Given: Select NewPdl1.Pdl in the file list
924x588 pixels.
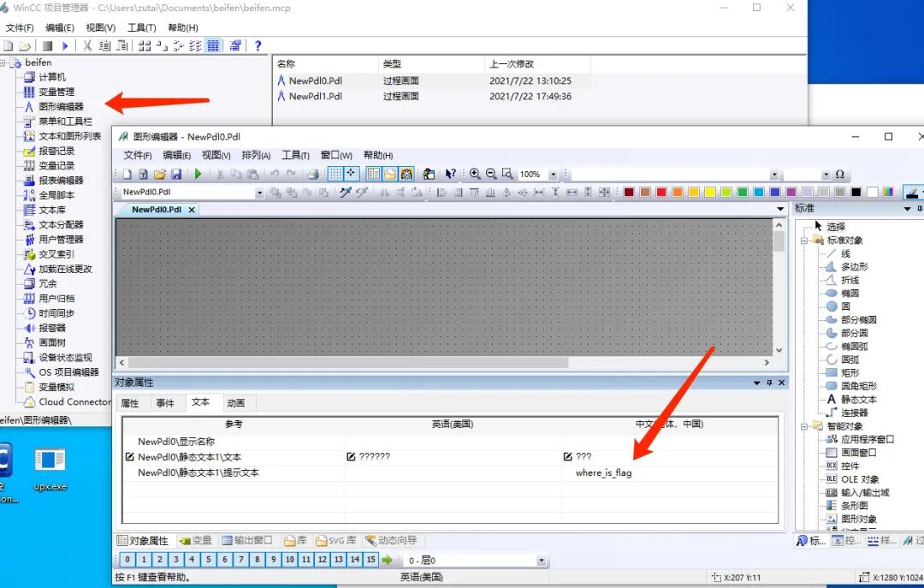Looking at the screenshot, I should pyautogui.click(x=315, y=96).
